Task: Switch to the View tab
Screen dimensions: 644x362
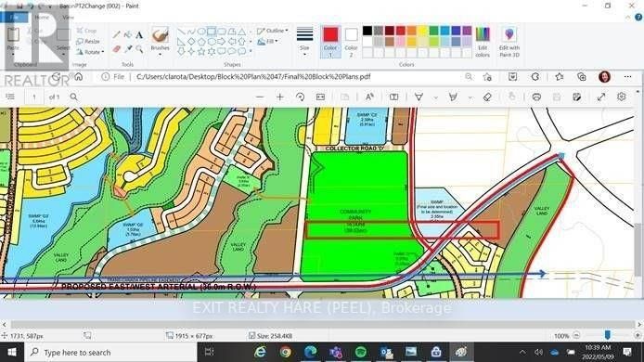Action: [68, 18]
